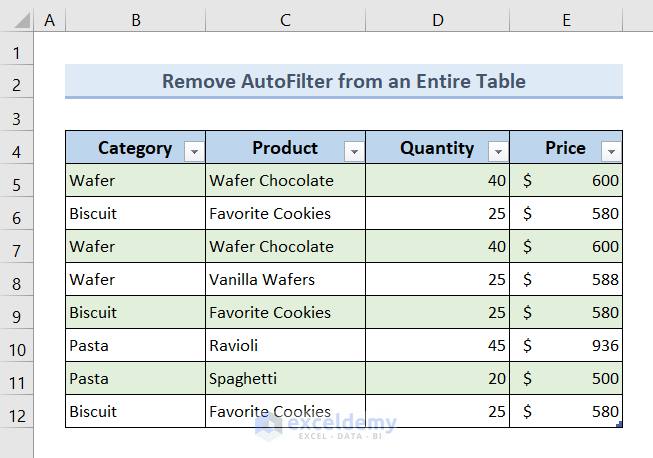The image size is (653, 458).
Task: Select the title cell 'Remove AutoFilter from an Entire Table'
Action: click(x=343, y=81)
